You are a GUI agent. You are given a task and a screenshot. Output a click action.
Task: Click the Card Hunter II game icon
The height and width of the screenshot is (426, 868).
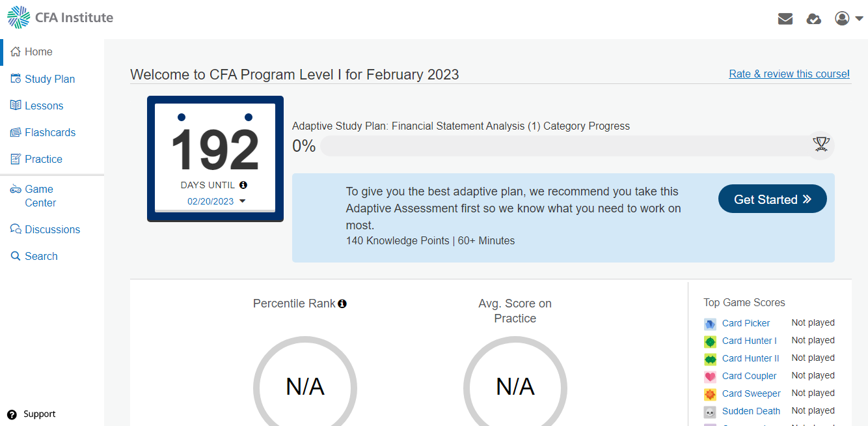710,359
